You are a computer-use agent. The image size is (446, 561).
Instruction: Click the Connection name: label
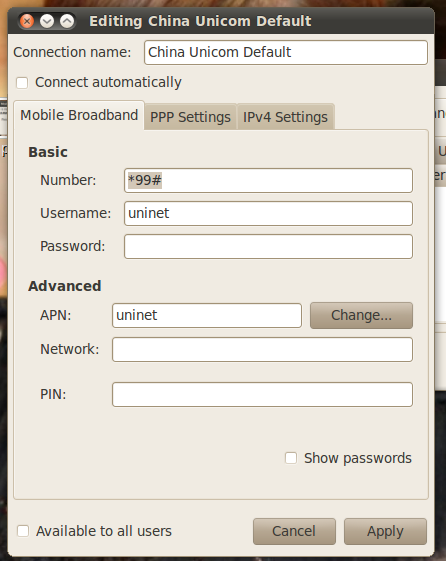click(x=72, y=52)
